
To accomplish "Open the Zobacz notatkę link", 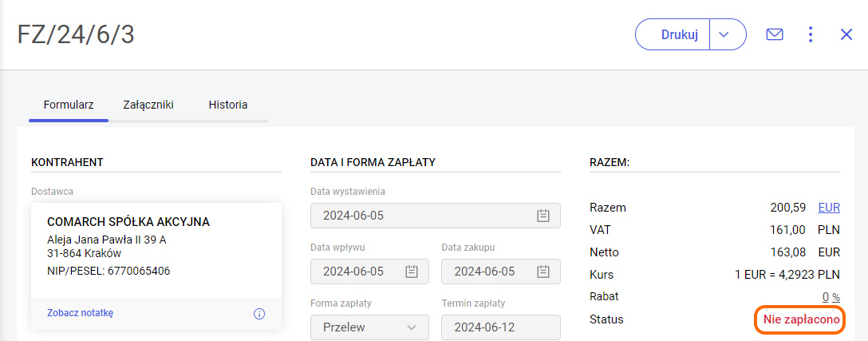I will (81, 313).
